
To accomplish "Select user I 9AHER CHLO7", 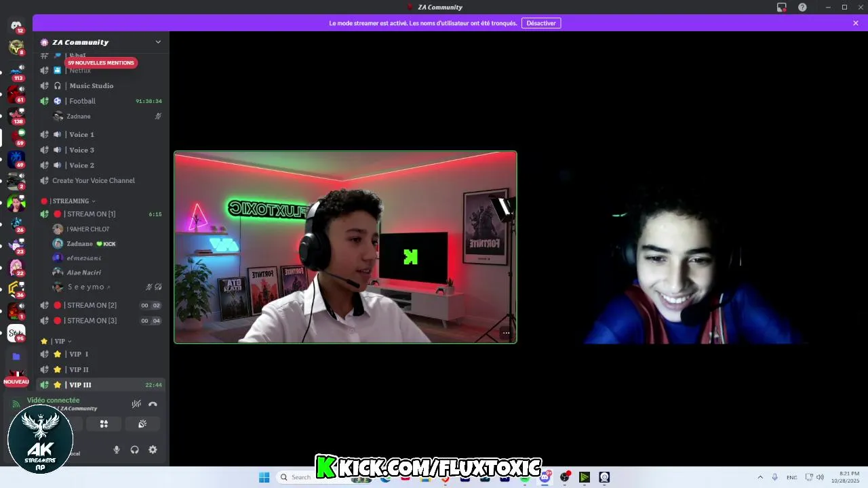I will click(x=107, y=229).
